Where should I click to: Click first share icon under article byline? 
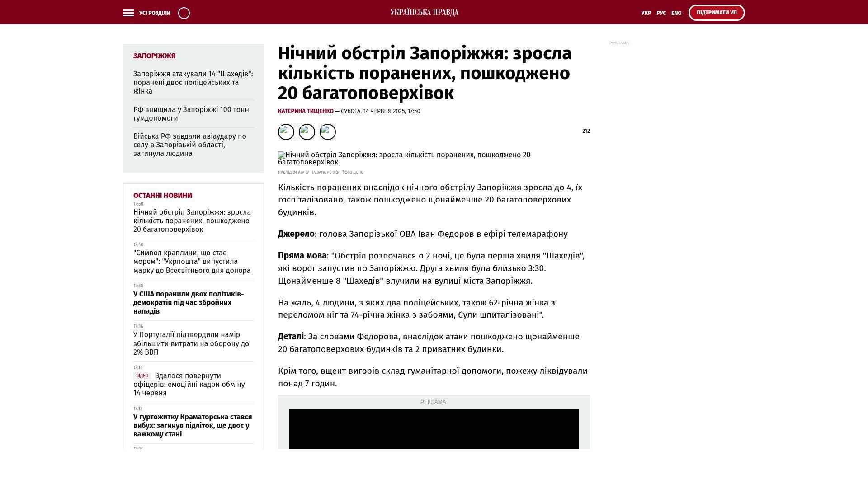tap(286, 132)
